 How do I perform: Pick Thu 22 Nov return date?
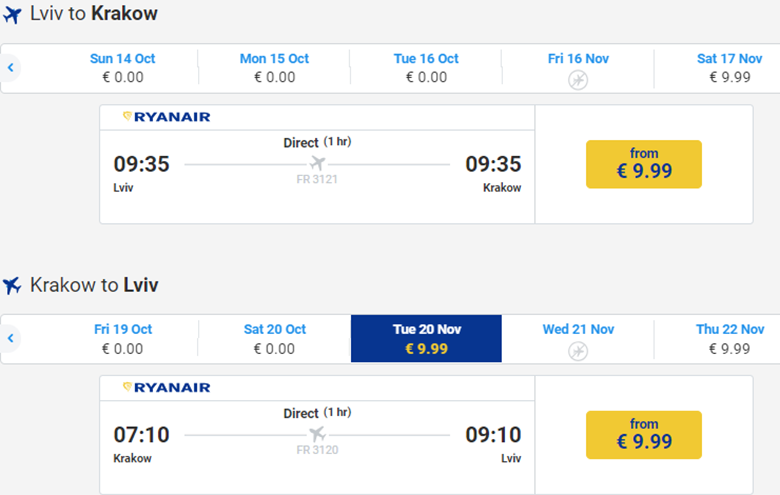729,339
